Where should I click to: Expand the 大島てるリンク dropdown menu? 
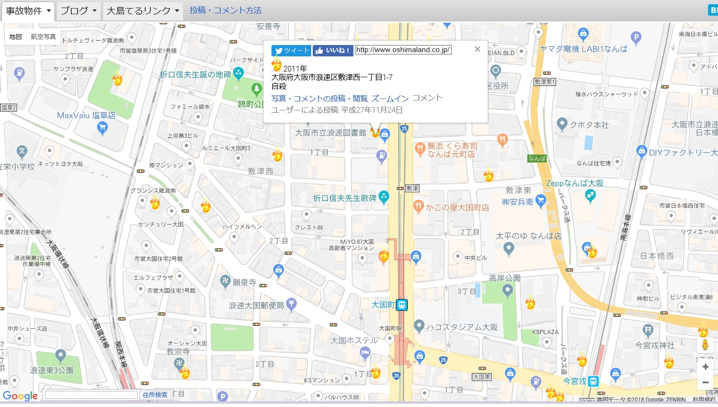pyautogui.click(x=142, y=11)
